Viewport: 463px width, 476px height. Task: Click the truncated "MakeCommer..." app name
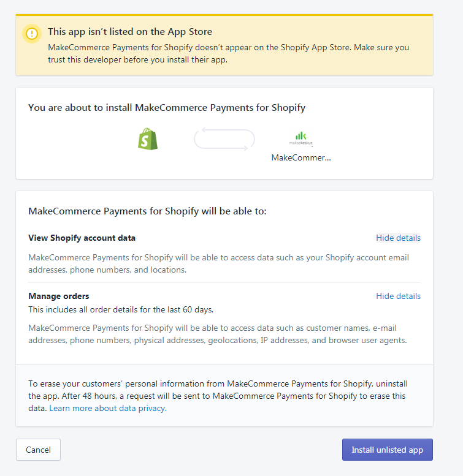[x=300, y=158]
